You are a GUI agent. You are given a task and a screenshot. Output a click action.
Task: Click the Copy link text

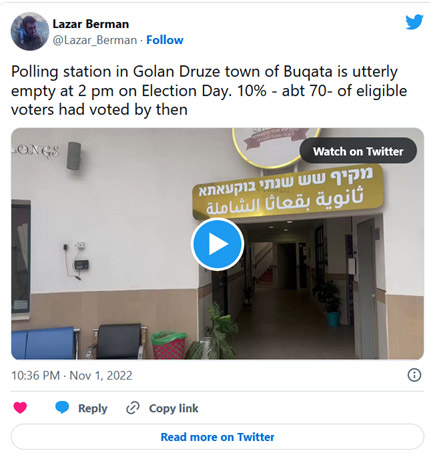coord(173,408)
